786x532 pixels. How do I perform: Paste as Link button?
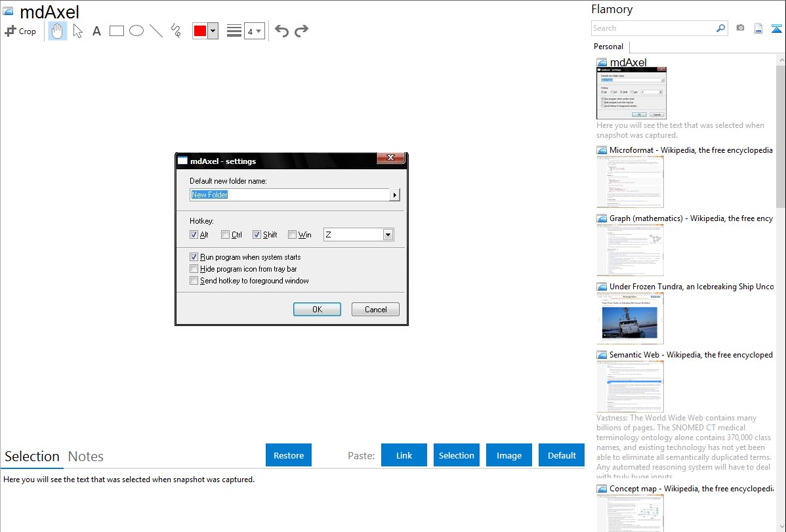[404, 455]
